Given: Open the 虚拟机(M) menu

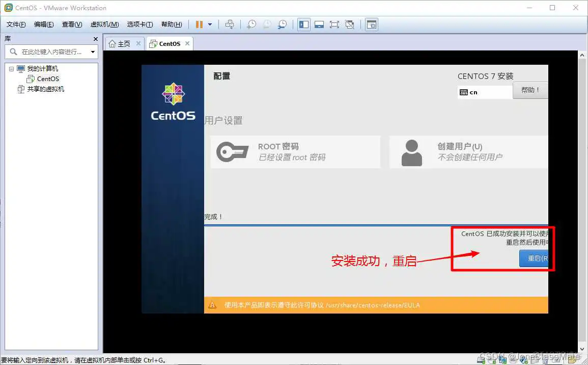Looking at the screenshot, I should pos(104,24).
